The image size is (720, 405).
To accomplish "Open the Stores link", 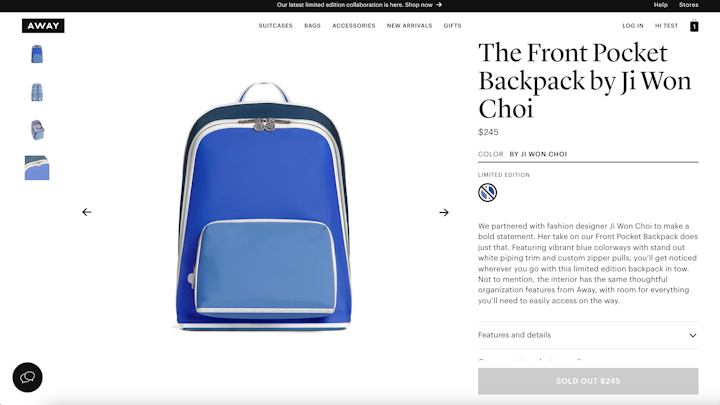I will click(x=688, y=5).
